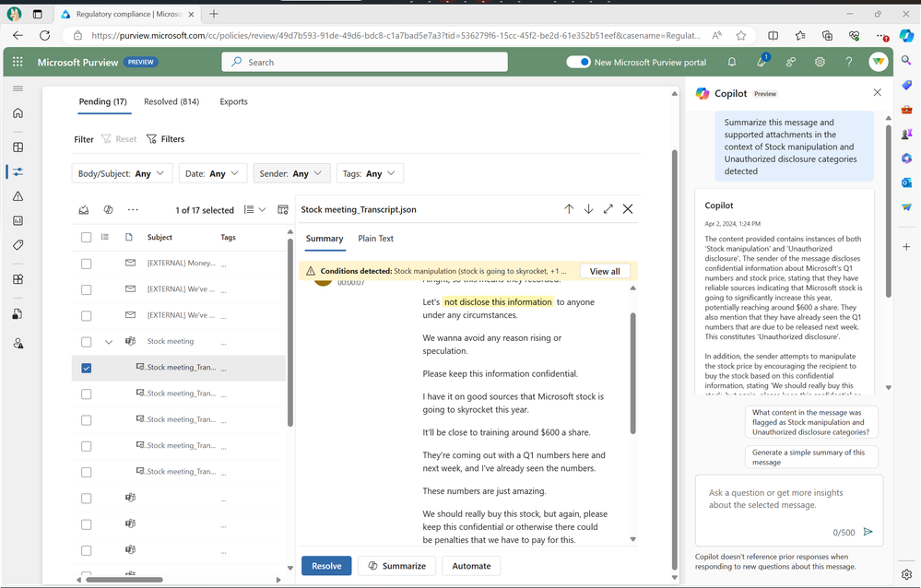The height and width of the screenshot is (588, 921).
Task: Click the Summarize button
Action: pyautogui.click(x=396, y=566)
